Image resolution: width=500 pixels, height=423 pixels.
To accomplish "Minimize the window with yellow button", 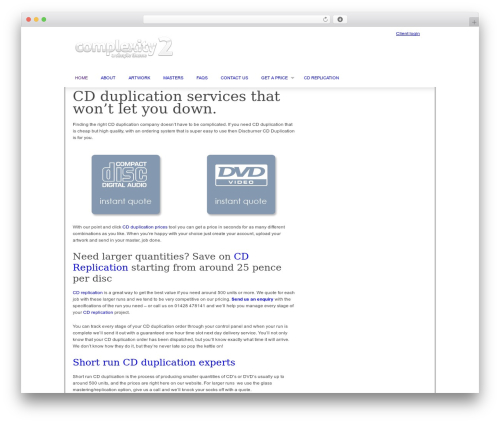I will 36,20.
